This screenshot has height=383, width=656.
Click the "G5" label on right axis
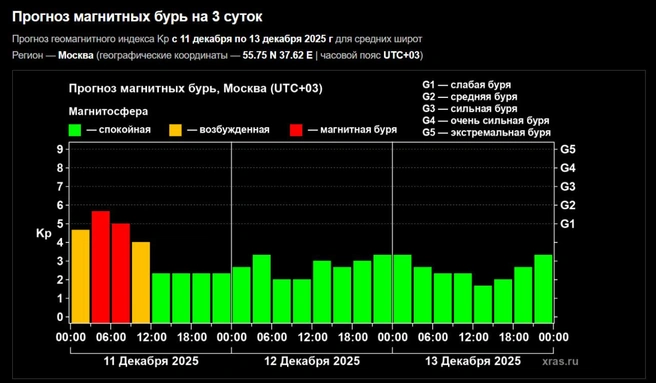(x=568, y=149)
